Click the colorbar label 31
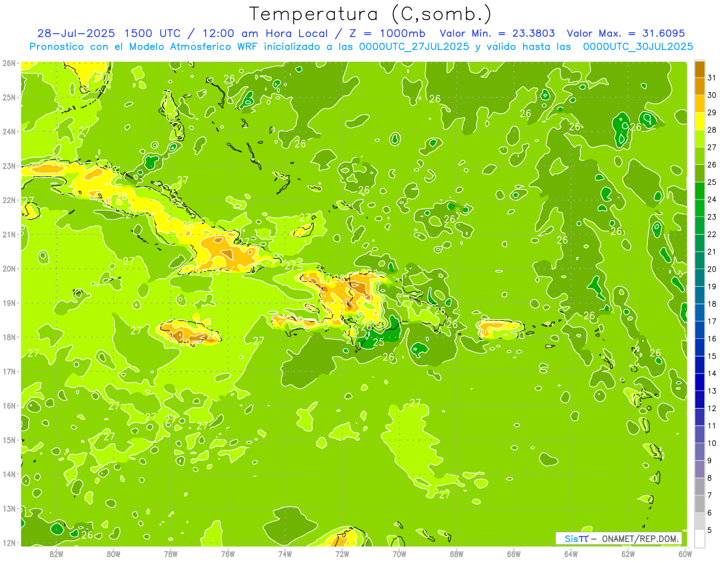Viewport: 728px width, 562px height. 712,78
